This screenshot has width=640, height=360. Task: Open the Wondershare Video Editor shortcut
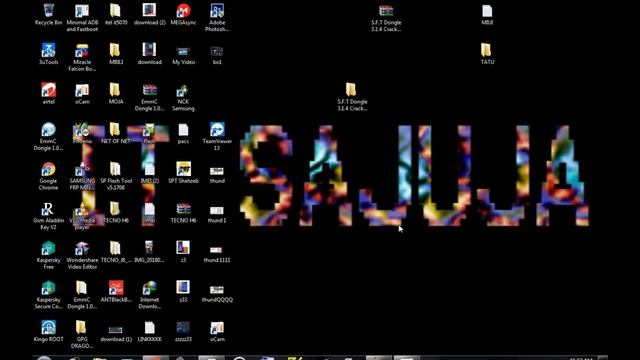pos(82,248)
